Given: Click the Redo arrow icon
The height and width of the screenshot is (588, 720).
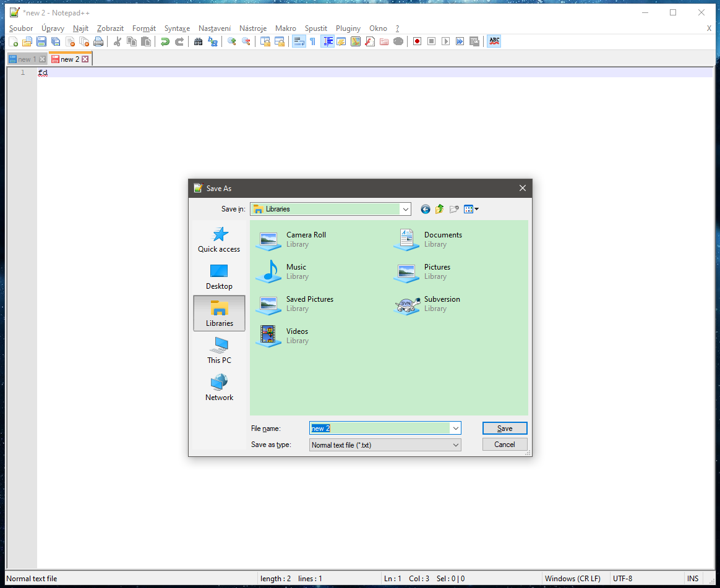Looking at the screenshot, I should pos(179,41).
